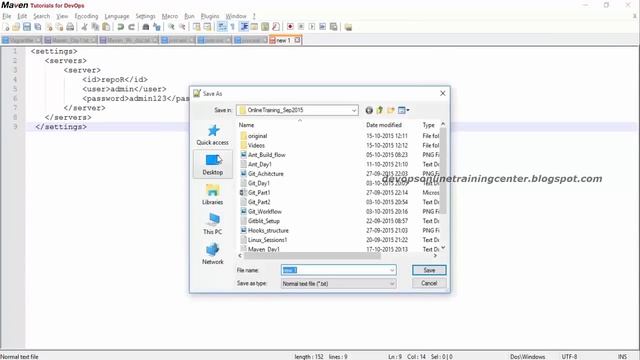Open the Encoding menu
This screenshot has height=360, width=640.
(87, 16)
